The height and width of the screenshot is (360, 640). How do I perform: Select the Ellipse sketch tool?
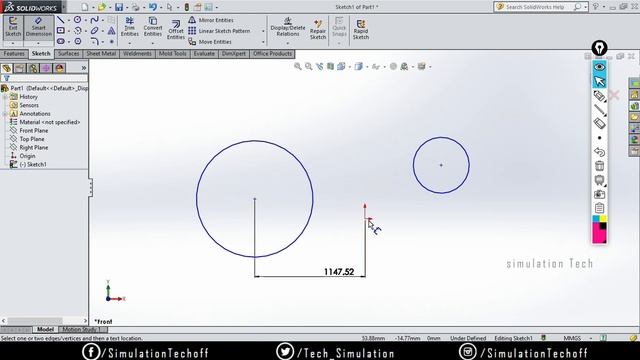coord(95,31)
